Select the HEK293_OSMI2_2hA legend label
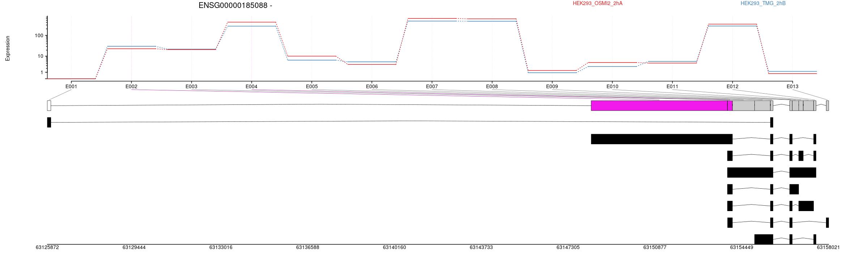Image resolution: width=868 pixels, height=253 pixels. tap(597, 4)
